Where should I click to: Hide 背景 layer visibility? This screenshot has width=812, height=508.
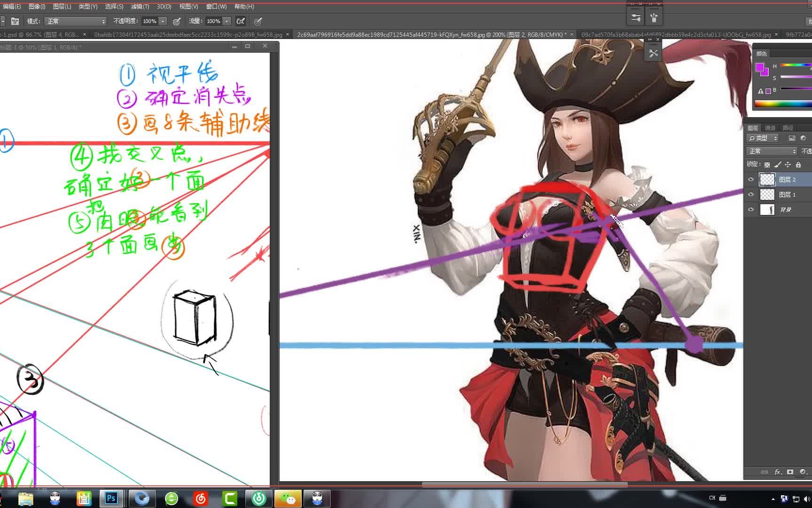751,210
